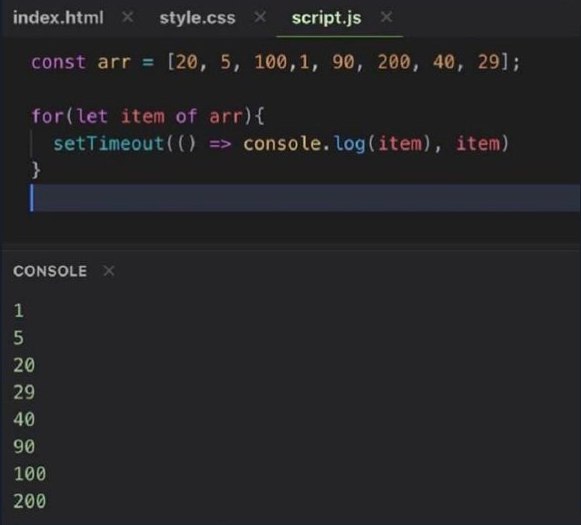Click the value 29 in the array
Image resolution: width=581 pixels, height=525 pixels.
coord(488,62)
